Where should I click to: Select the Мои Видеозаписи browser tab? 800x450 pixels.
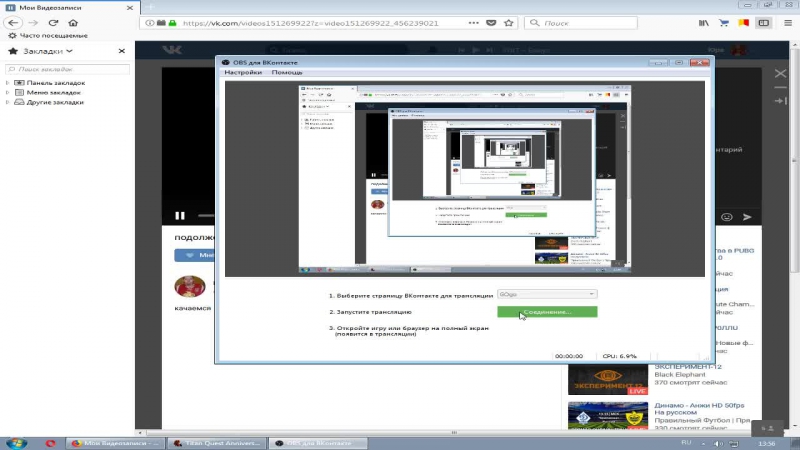[70, 8]
